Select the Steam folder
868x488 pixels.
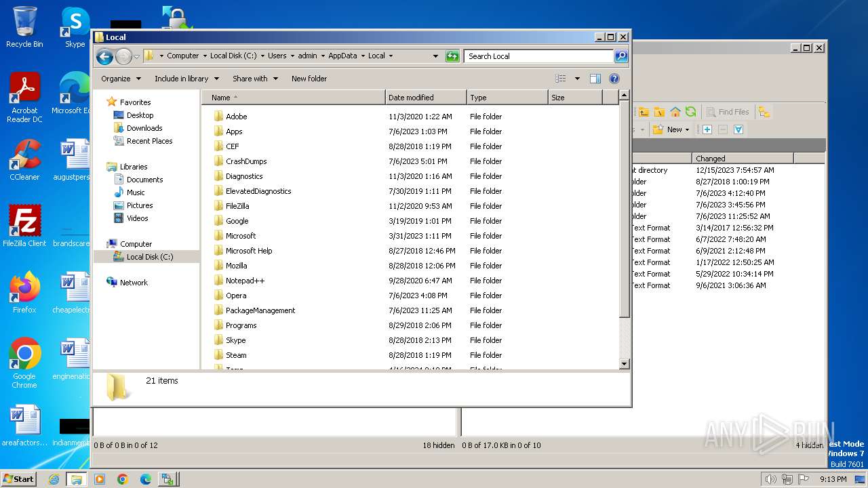(236, 355)
